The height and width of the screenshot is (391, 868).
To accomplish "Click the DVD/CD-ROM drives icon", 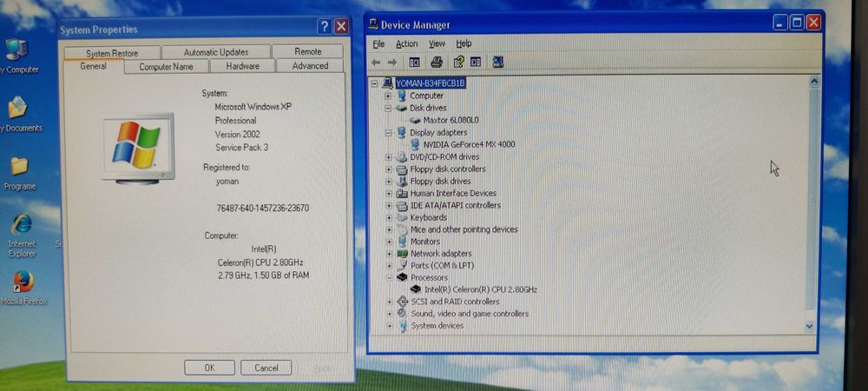I will tap(402, 156).
